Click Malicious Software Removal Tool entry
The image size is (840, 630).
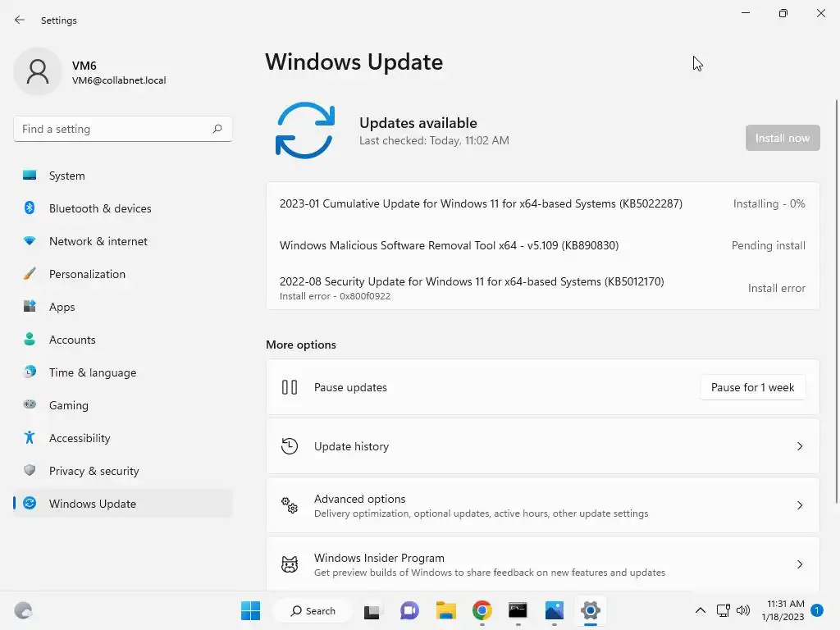click(543, 245)
